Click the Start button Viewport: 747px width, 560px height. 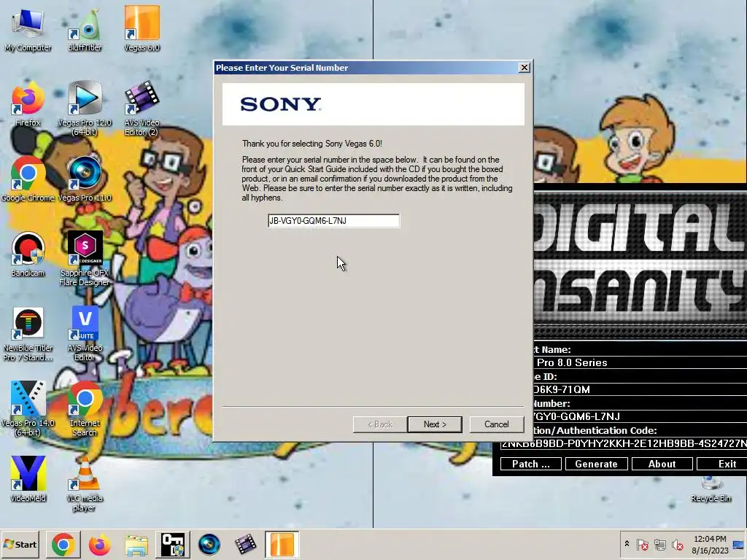tap(20, 544)
